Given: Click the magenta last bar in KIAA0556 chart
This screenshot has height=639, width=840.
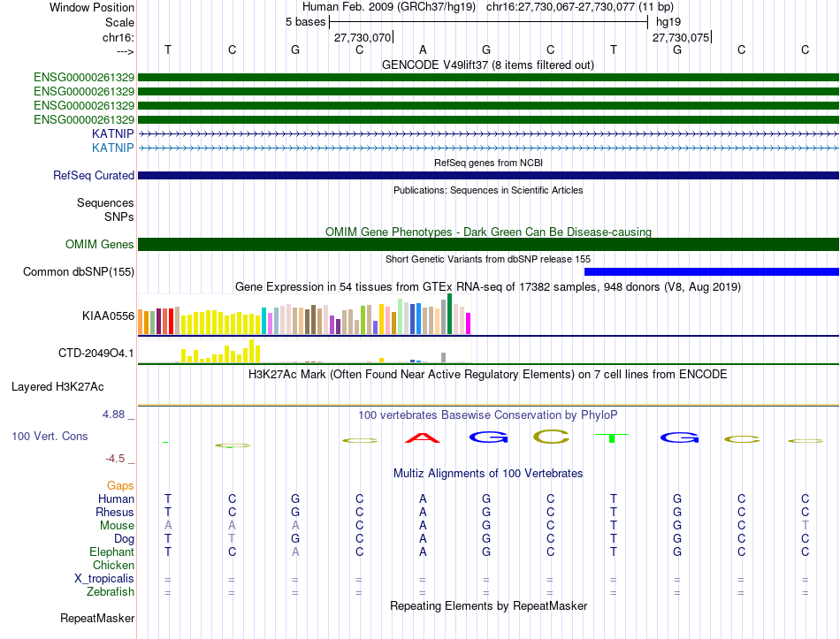Looking at the screenshot, I should click(x=468, y=323).
